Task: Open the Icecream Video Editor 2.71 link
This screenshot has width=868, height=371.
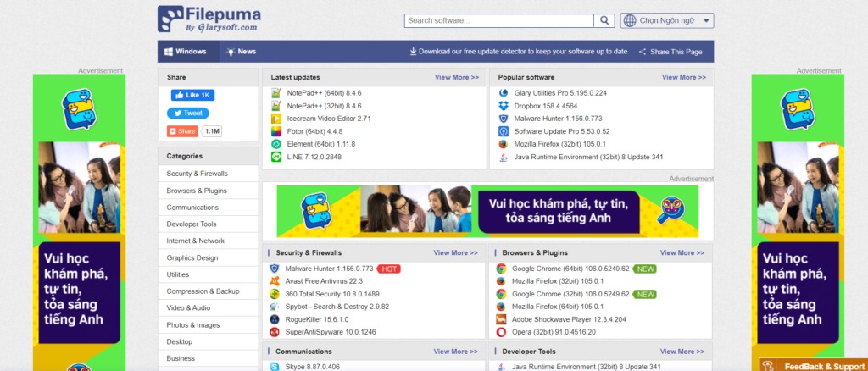Action: pyautogui.click(x=329, y=119)
